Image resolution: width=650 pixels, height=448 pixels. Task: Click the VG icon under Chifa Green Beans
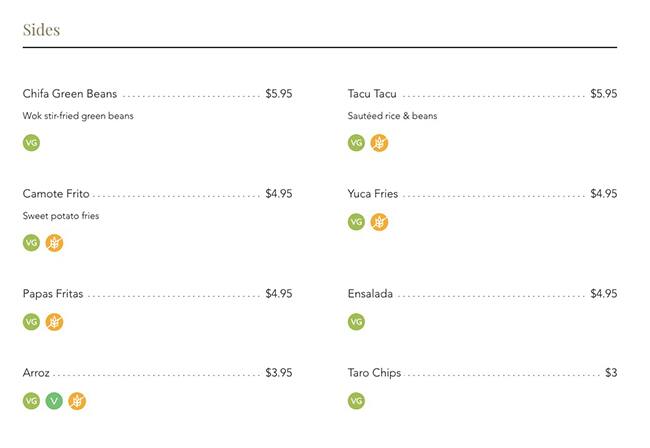(31, 143)
